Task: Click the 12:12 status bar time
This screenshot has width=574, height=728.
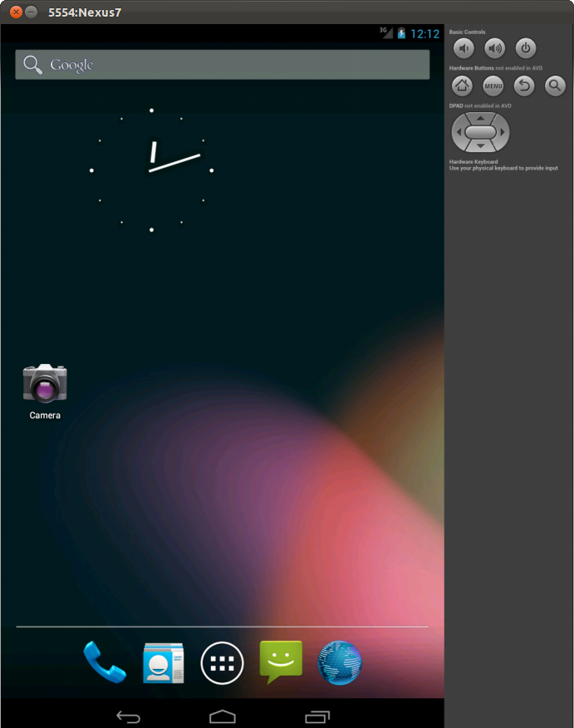Action: (x=425, y=33)
